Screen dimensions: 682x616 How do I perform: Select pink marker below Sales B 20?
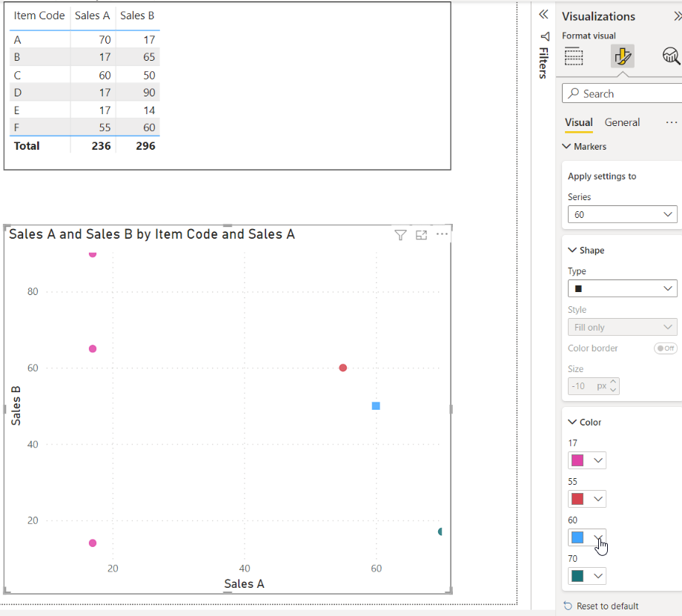pyautogui.click(x=92, y=543)
